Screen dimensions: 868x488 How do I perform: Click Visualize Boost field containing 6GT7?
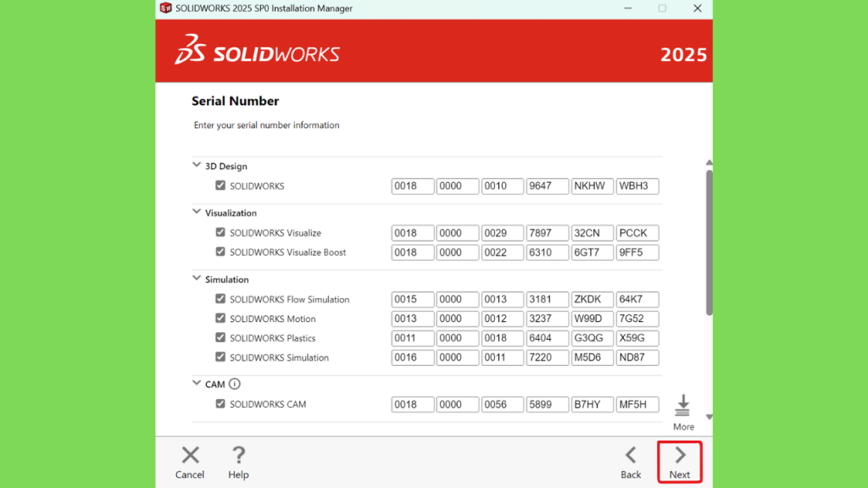pyautogui.click(x=593, y=252)
